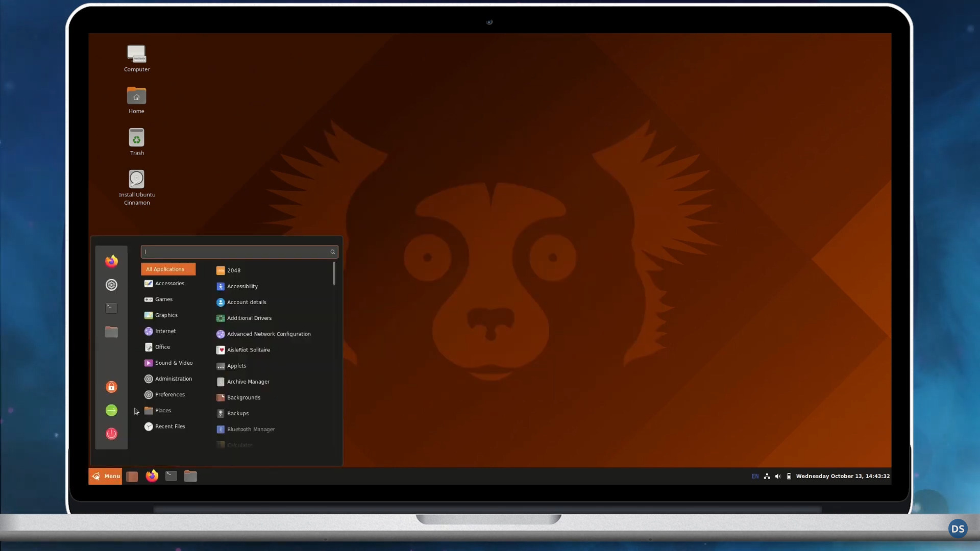Open File Manager icon in sidebar

(x=111, y=331)
